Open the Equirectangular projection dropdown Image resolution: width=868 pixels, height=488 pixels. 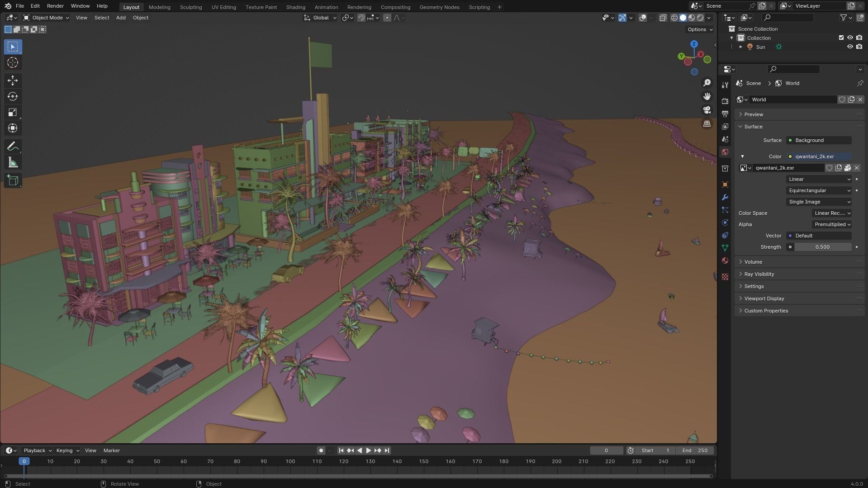819,190
